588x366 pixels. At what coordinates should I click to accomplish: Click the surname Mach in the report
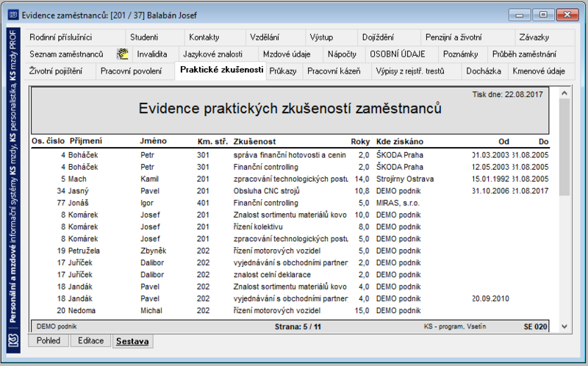(77, 179)
